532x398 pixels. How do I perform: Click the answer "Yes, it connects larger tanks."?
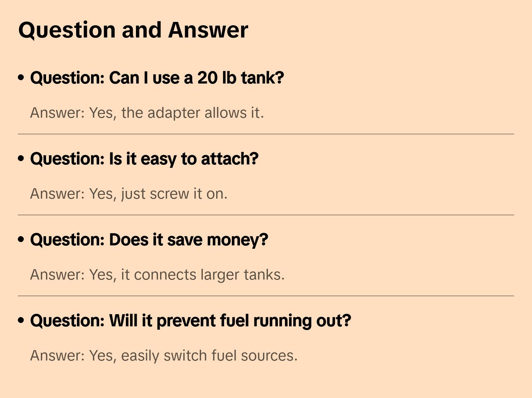157,275
